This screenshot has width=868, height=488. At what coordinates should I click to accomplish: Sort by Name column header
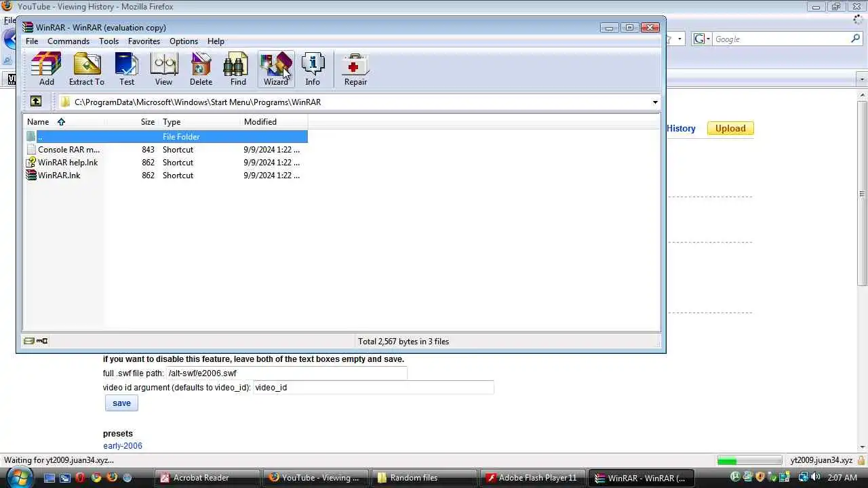64,122
